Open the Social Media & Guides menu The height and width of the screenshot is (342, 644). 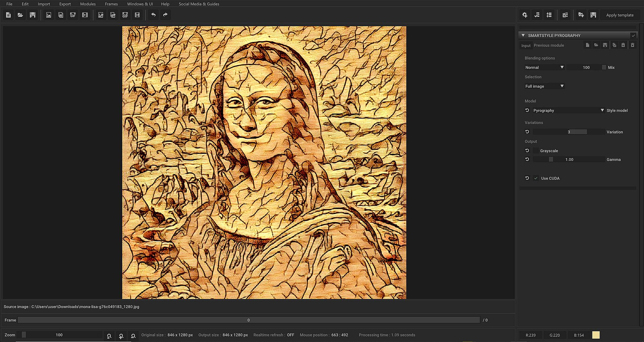point(199,4)
